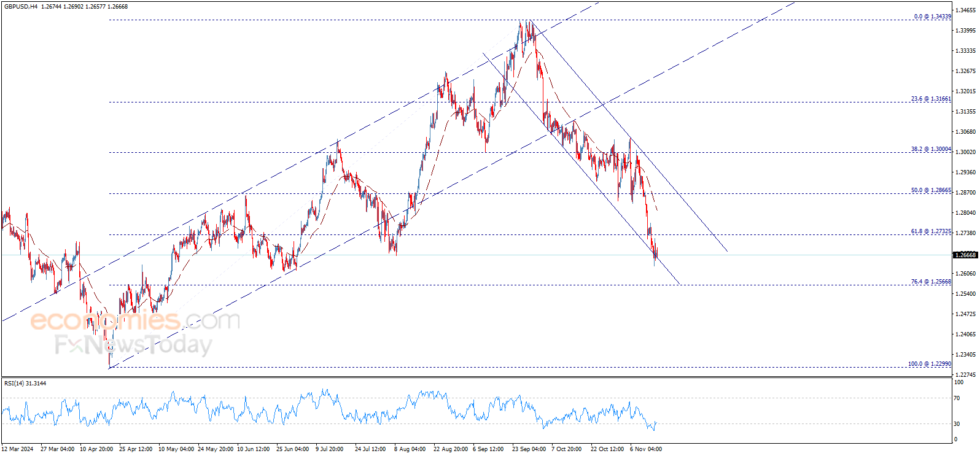980x456 pixels.
Task: Click the 7 Oct 20:00 time label
Action: 566,449
